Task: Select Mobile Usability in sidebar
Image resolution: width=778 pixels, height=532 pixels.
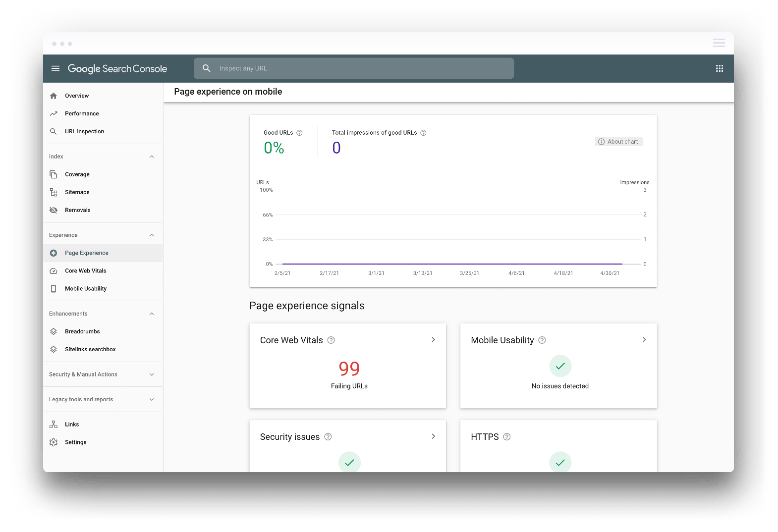Action: click(x=103, y=289)
